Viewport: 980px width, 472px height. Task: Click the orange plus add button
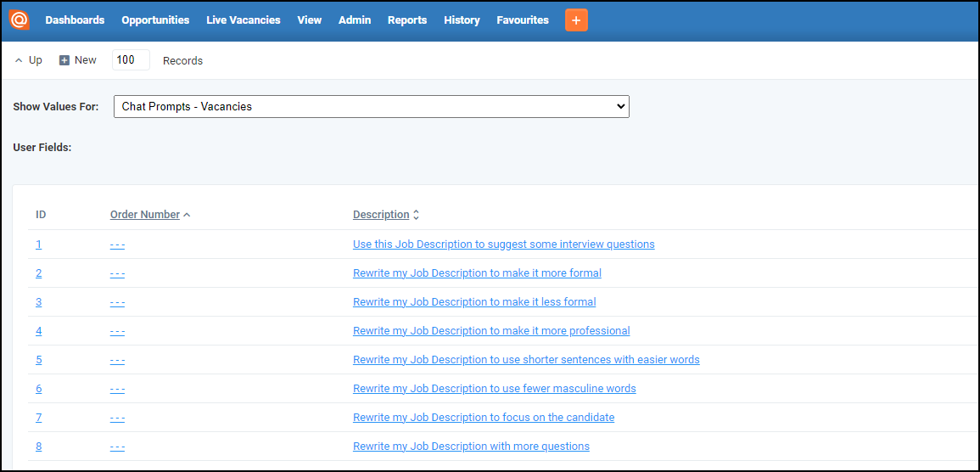tap(576, 20)
